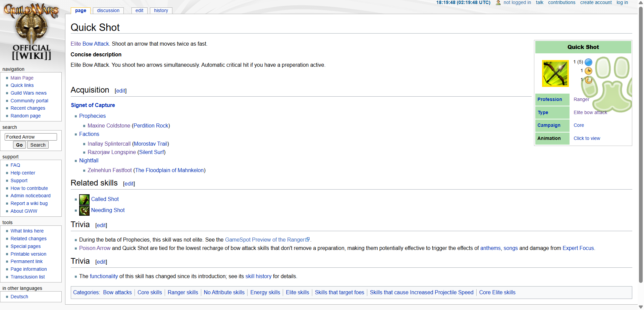Click the recharge time icon
The width and height of the screenshot is (644, 310).
pyautogui.click(x=588, y=80)
